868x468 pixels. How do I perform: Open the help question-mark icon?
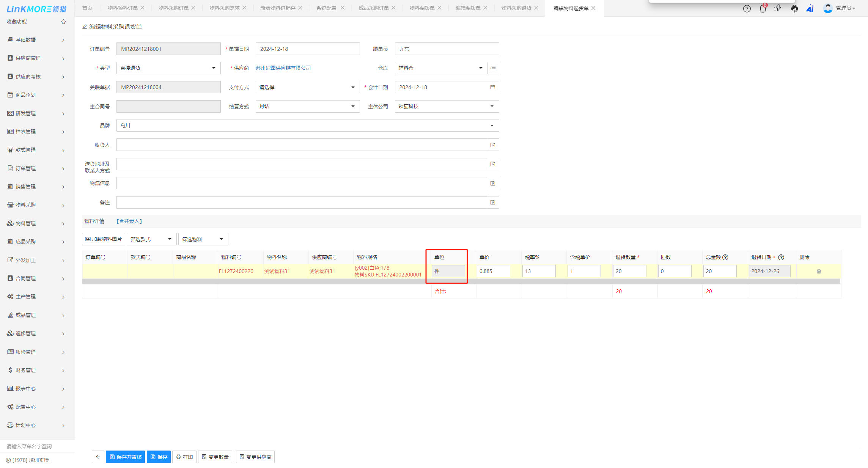pyautogui.click(x=747, y=8)
